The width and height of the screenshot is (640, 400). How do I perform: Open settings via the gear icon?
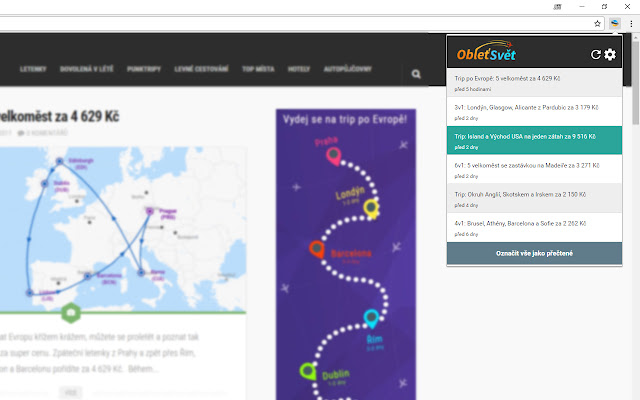611,54
